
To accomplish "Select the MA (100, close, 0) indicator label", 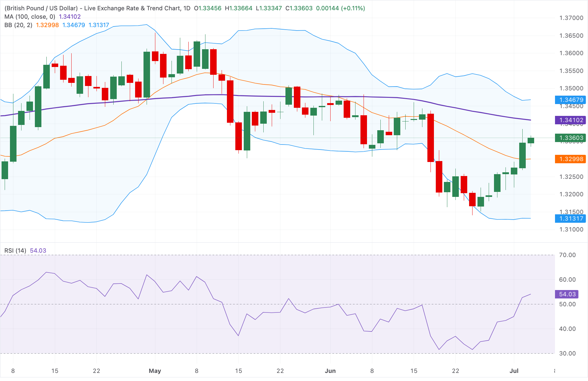I will [30, 17].
